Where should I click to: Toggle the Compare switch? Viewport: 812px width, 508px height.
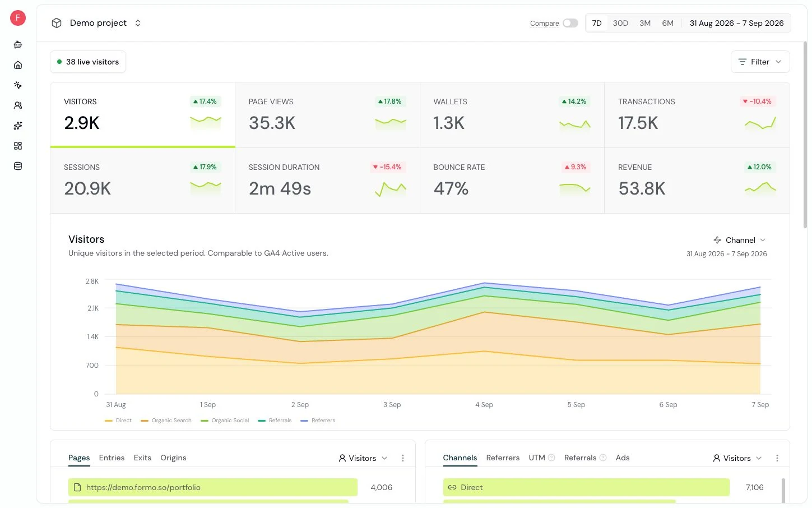(570, 23)
